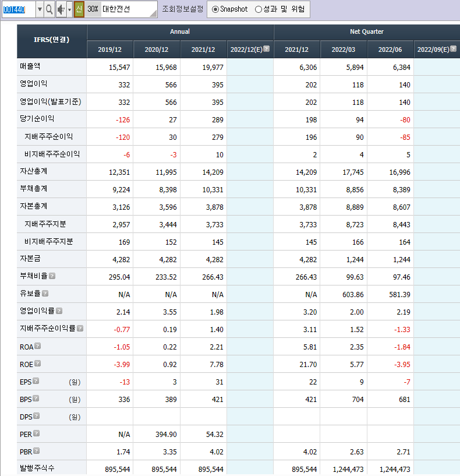Image resolution: width=460 pixels, height=476 pixels.
Task: Click the 2020/12 영업이익률 value 3.55
Action: [170, 312]
